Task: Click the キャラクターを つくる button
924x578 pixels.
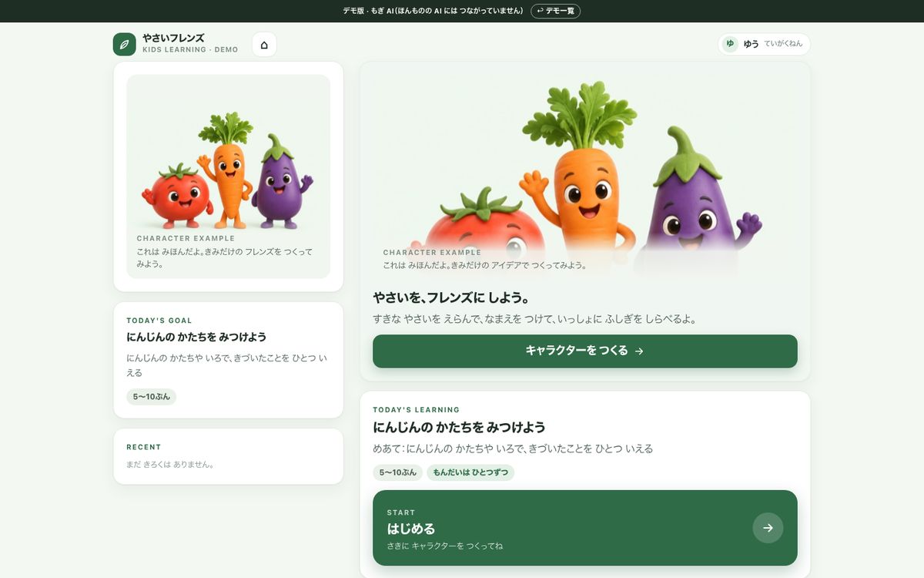Action: (585, 351)
